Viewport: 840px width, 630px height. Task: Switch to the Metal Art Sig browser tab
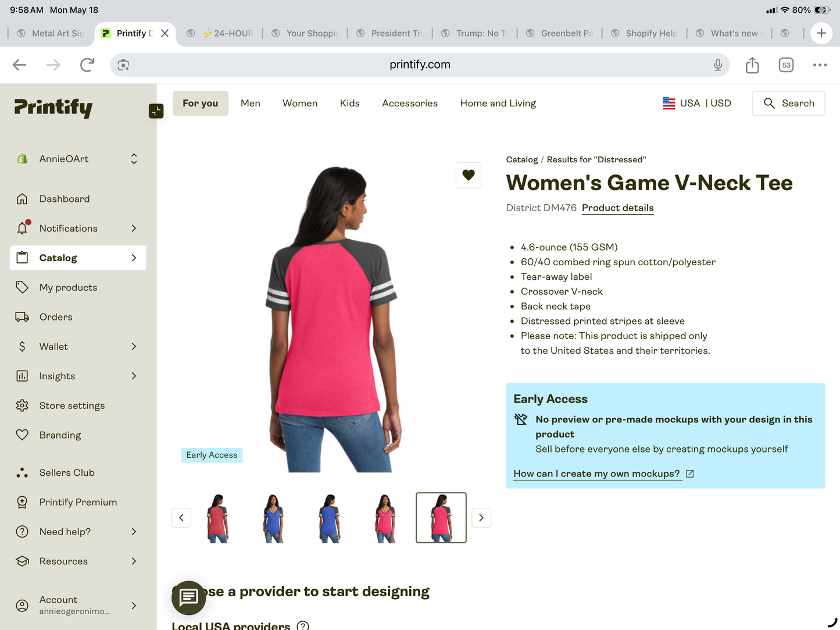coord(52,33)
